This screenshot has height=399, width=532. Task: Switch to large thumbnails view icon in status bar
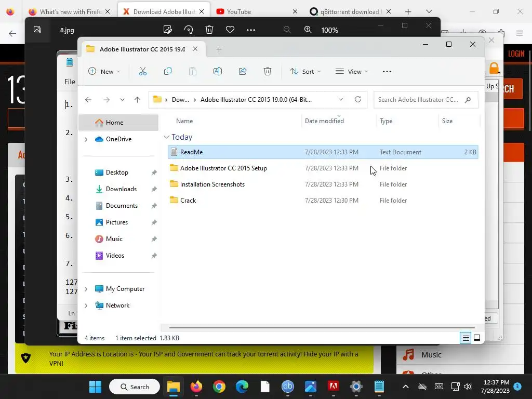pyautogui.click(x=477, y=338)
